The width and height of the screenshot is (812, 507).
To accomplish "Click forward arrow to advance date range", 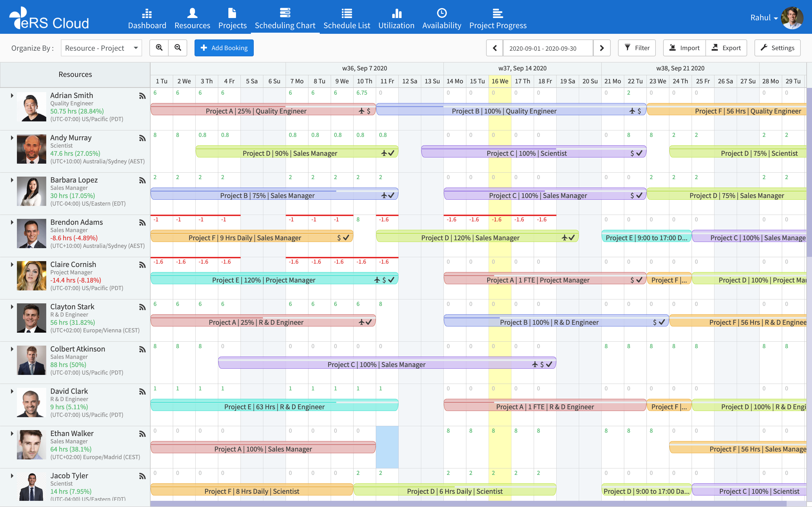I will 602,47.
